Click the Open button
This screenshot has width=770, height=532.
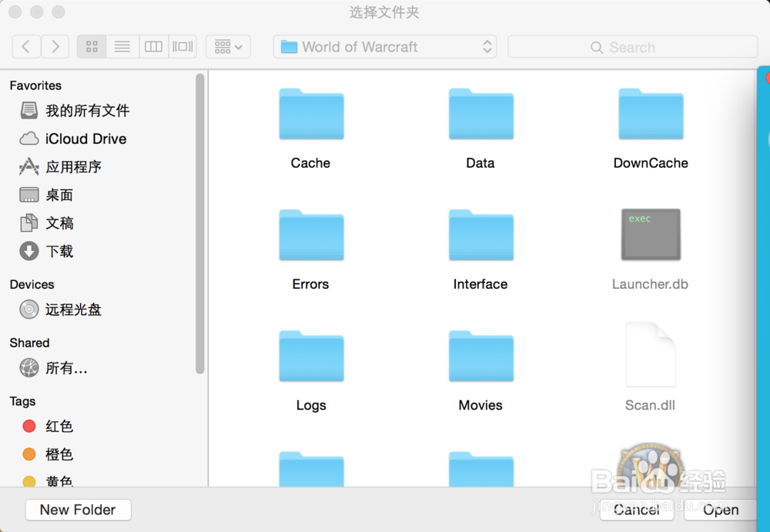pyautogui.click(x=721, y=510)
